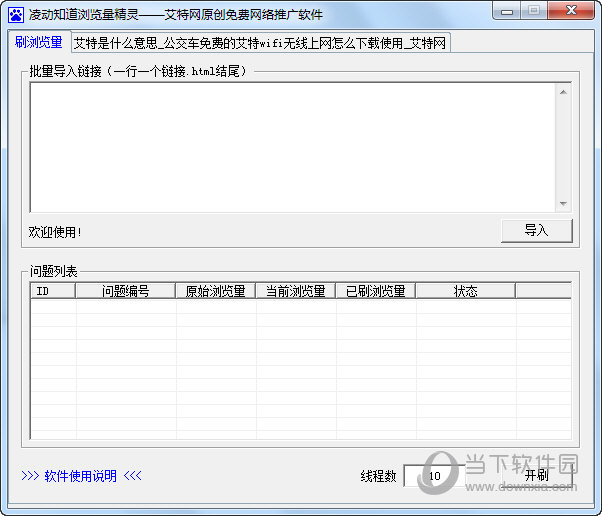
Task: Click the 状态 column header
Action: click(465, 291)
